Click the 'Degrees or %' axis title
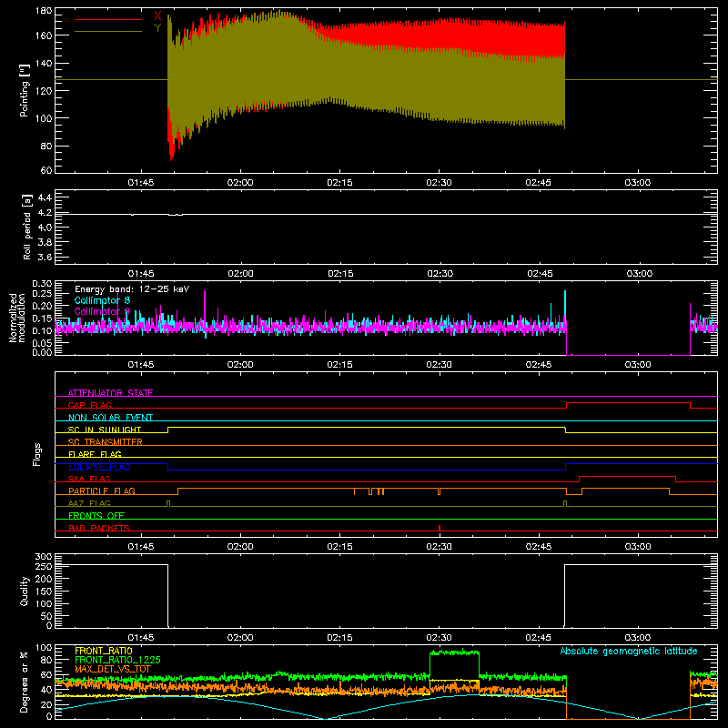728x728 pixels. [25, 682]
